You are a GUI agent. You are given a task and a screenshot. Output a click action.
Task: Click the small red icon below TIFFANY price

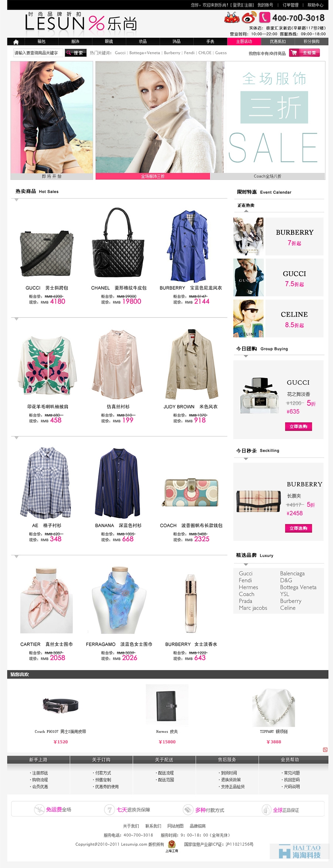[x=325, y=749]
